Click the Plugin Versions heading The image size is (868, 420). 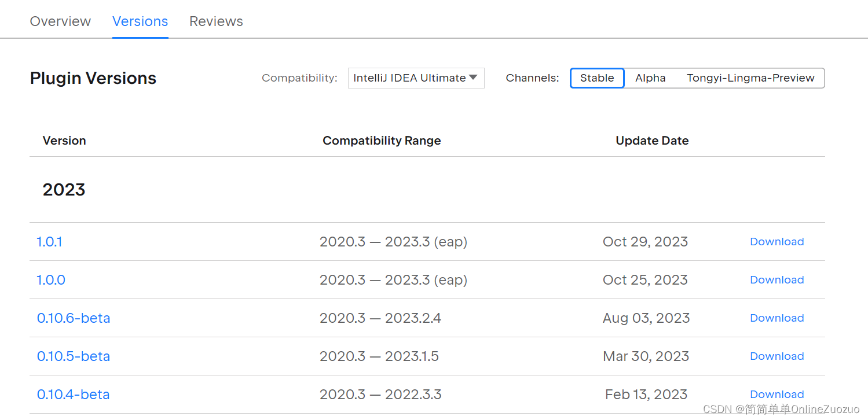[93, 78]
